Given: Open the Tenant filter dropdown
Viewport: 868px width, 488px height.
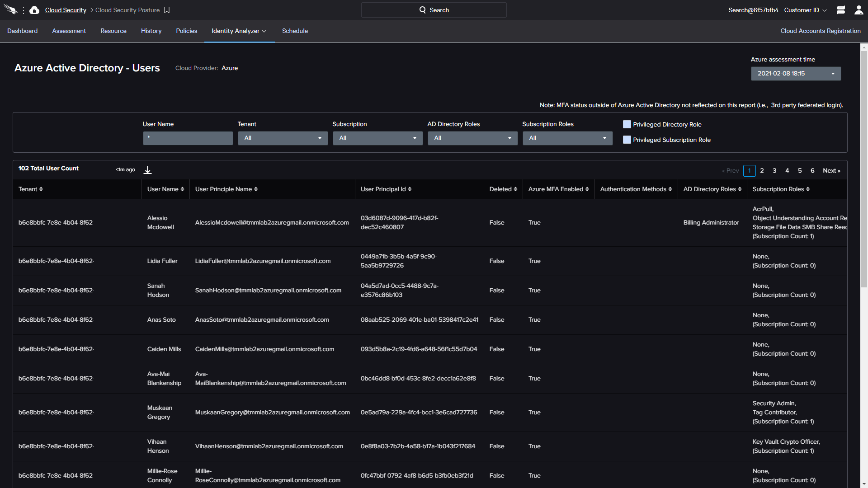Looking at the screenshot, I should click(283, 138).
